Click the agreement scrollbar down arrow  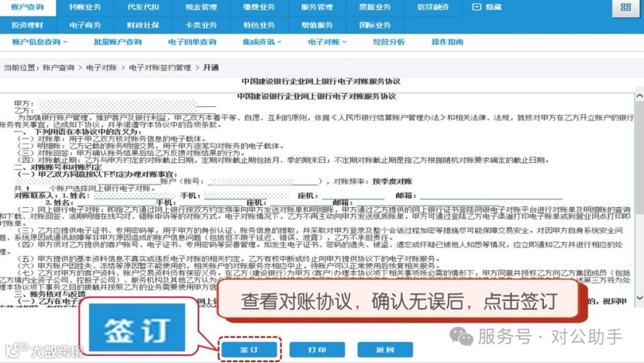coord(639,298)
